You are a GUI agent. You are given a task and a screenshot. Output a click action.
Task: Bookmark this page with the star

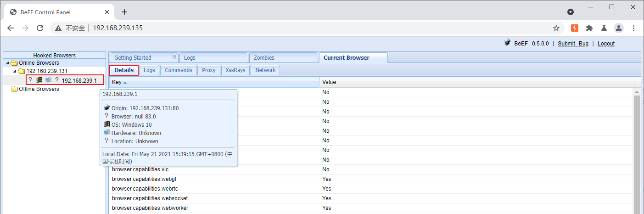[x=556, y=28]
